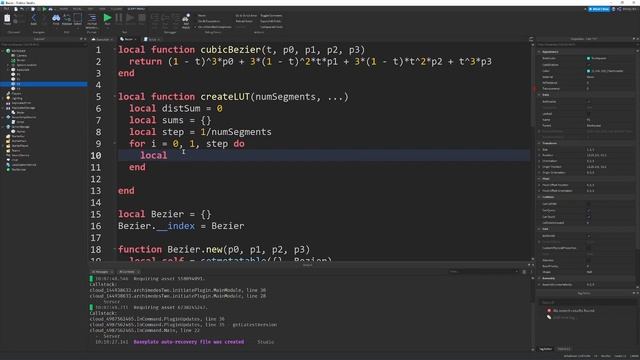Open the PLUGINS ribbon tab
Viewport: 640px width, 360px height.
[116, 9]
